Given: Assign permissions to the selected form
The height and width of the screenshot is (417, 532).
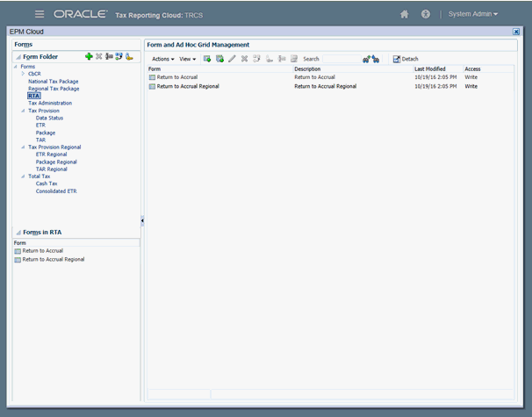Looking at the screenshot, I should coord(270,59).
